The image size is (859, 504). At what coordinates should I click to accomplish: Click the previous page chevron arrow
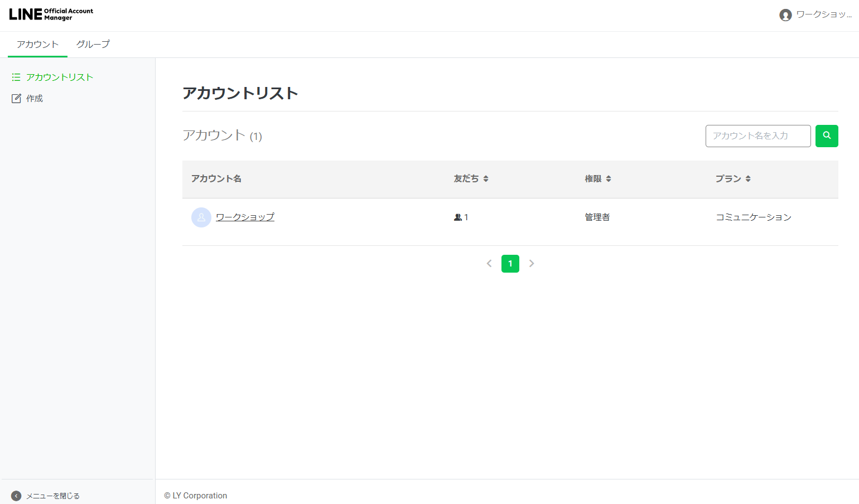pos(489,263)
